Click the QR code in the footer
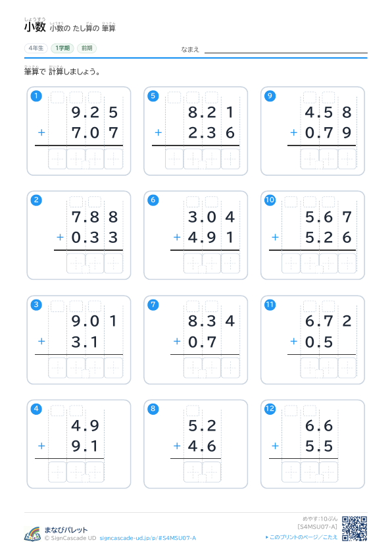Screen dimensions: 392x555 [355, 529]
